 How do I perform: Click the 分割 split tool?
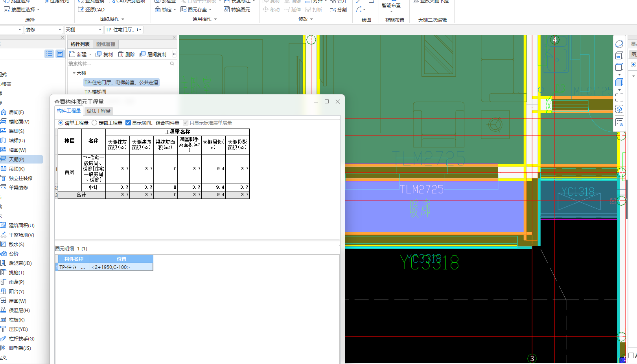[338, 9]
